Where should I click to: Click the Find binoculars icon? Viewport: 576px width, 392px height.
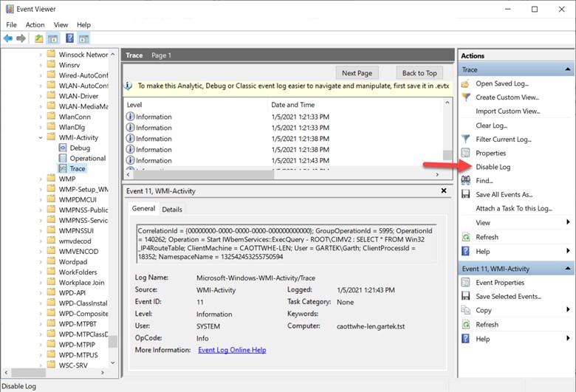pyautogui.click(x=465, y=181)
